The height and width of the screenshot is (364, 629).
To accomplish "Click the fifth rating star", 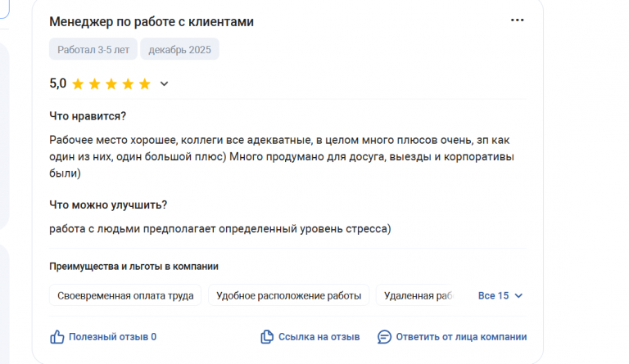I will [144, 83].
